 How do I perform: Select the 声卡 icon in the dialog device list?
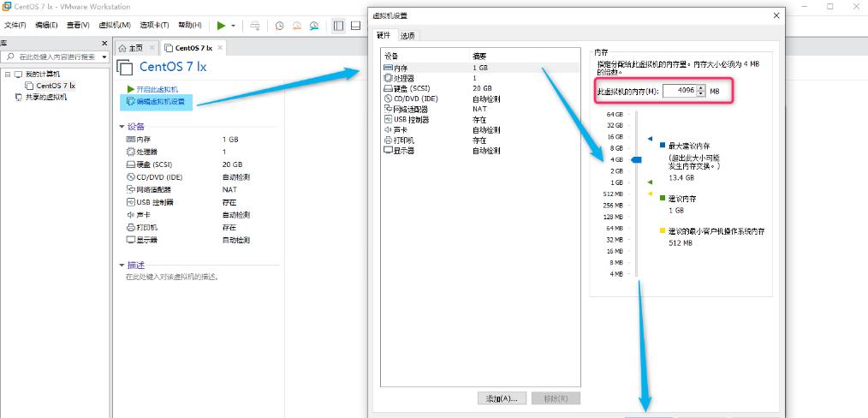click(388, 130)
